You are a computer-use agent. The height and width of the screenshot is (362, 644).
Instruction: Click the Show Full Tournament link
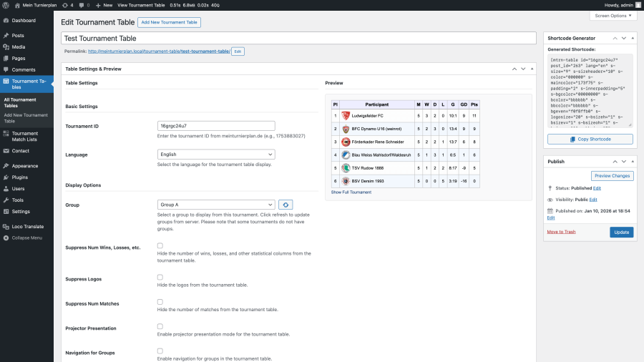351,192
